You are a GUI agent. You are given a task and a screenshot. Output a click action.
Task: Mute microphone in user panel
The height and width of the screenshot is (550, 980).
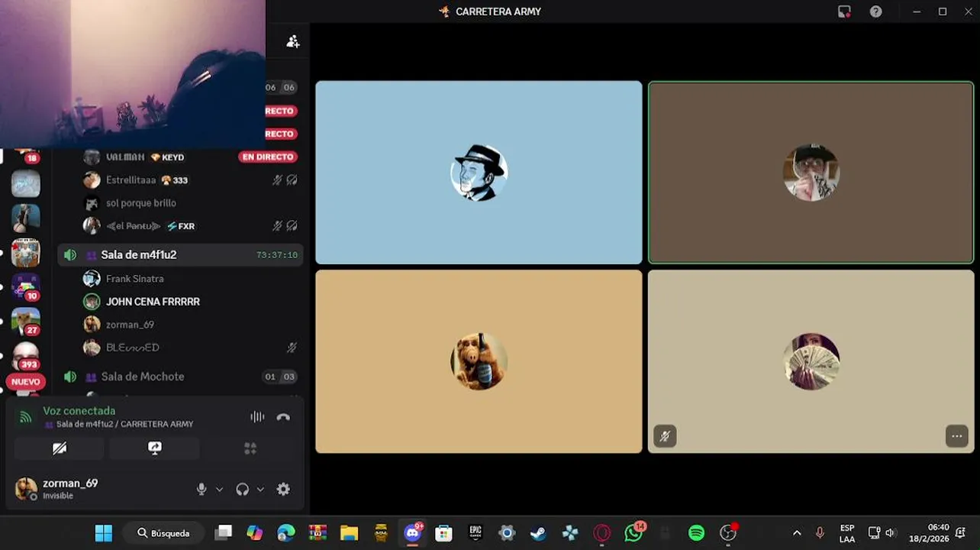(201, 490)
